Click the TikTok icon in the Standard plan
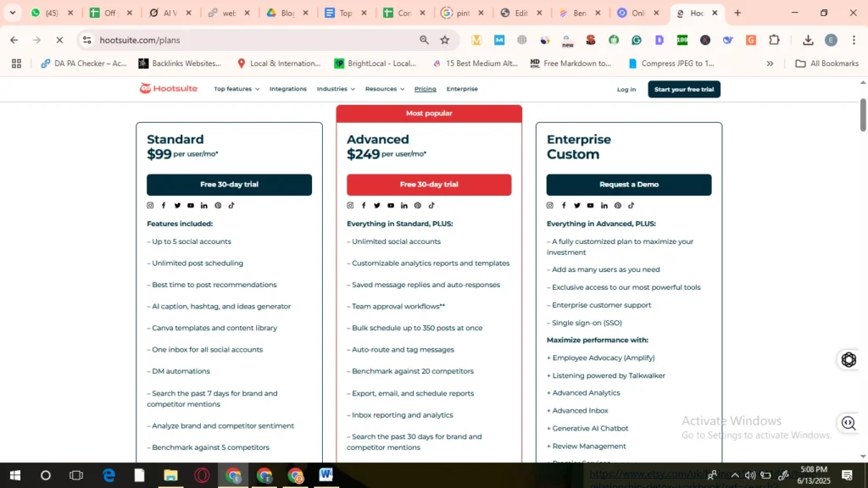868x488 pixels. click(231, 205)
